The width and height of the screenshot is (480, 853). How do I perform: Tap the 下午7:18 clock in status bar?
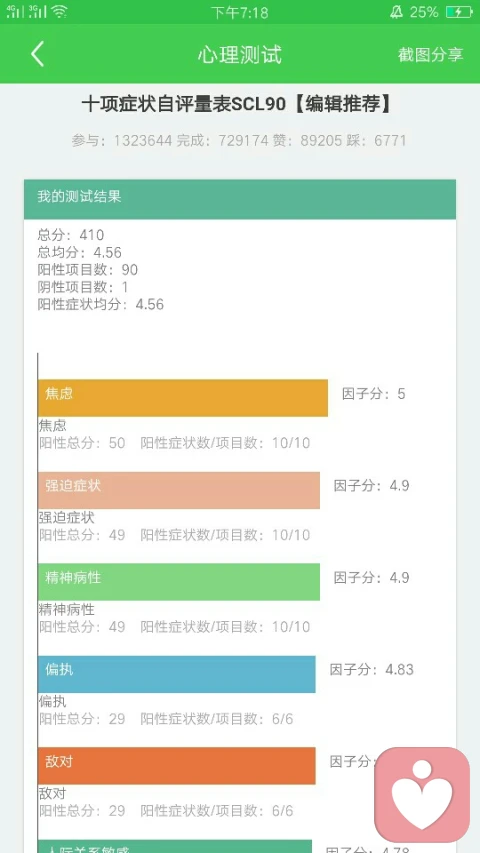pos(239,12)
